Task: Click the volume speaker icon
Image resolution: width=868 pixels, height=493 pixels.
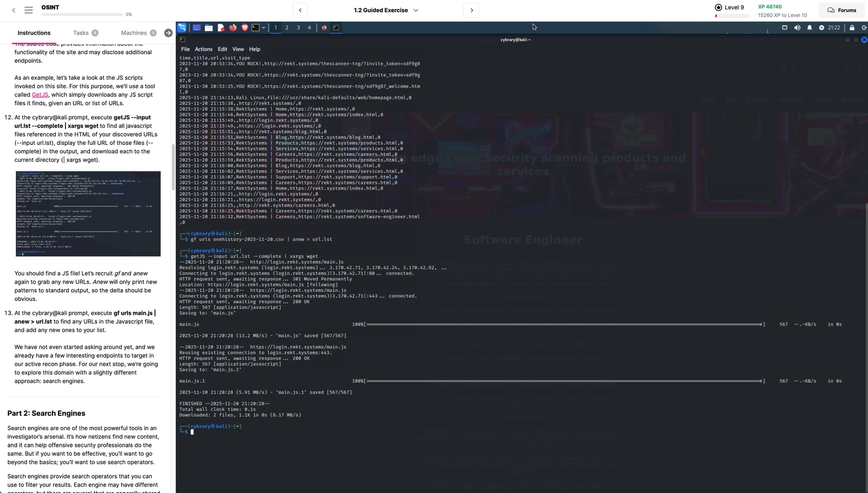Action: pos(797,28)
